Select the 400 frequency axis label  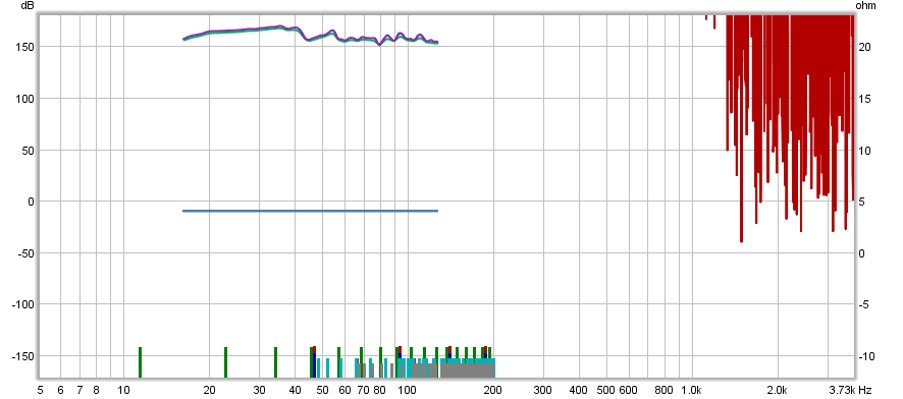click(579, 390)
